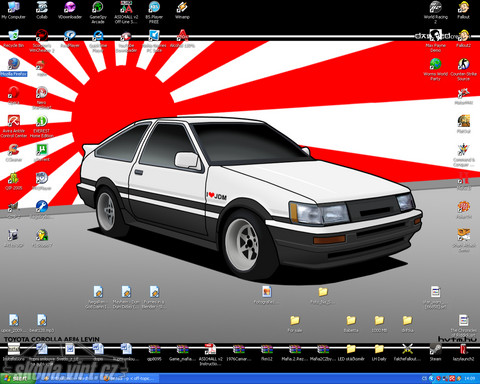Open the Fotografie image file
Image resolution: width=480 pixels, height=384 pixels.
coord(266,294)
